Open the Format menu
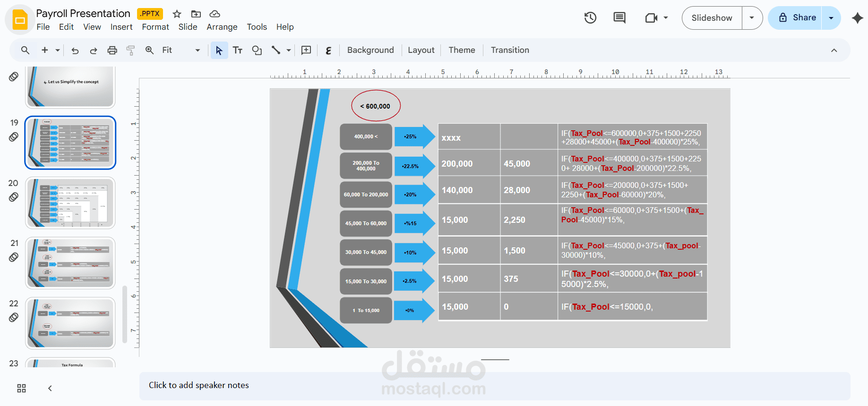Image resolution: width=868 pixels, height=406 pixels. [155, 27]
